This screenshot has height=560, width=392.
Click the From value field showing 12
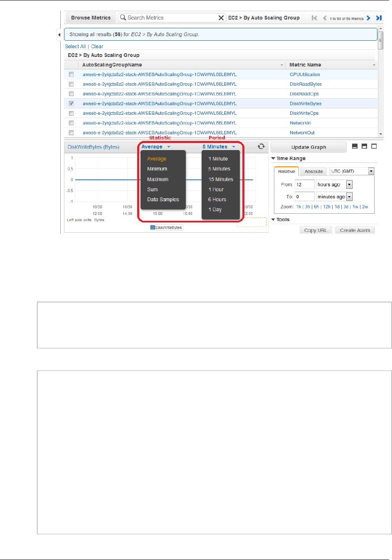coord(305,185)
